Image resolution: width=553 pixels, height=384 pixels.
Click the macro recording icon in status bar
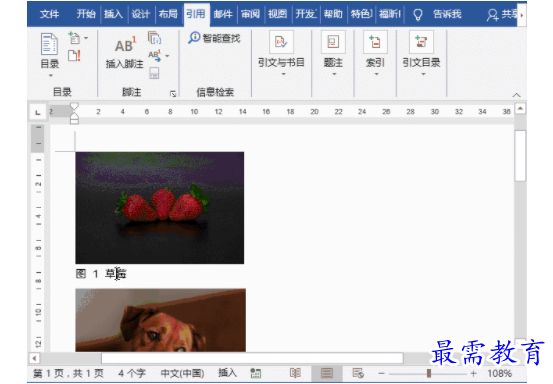[x=256, y=373]
